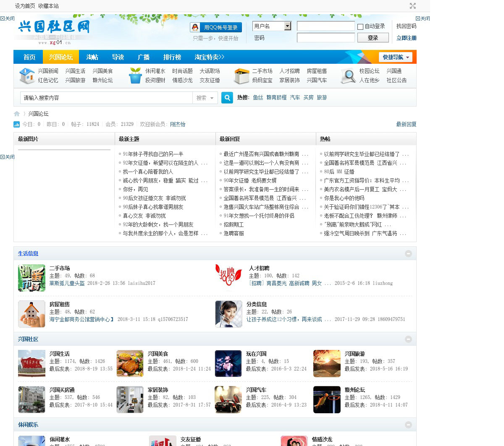
Task: Click the 房屋租售 forum house icon
Action: (31, 314)
